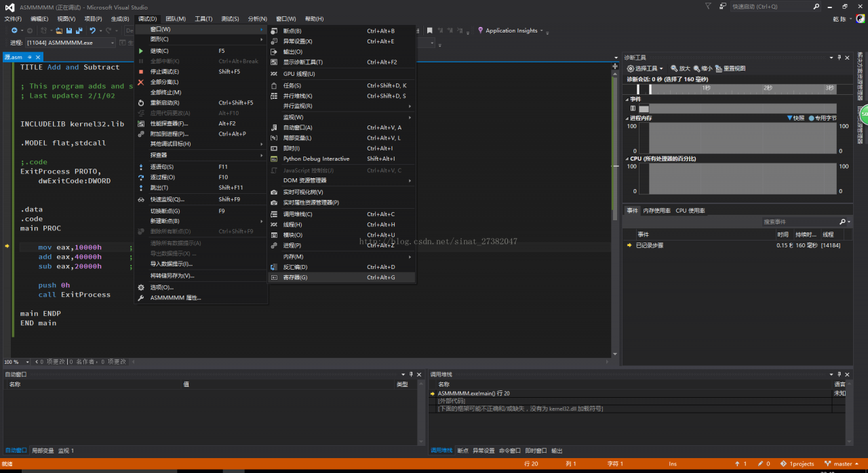This screenshot has width=868, height=473.
Task: Click the 继续(C) green play icon
Action: click(141, 51)
